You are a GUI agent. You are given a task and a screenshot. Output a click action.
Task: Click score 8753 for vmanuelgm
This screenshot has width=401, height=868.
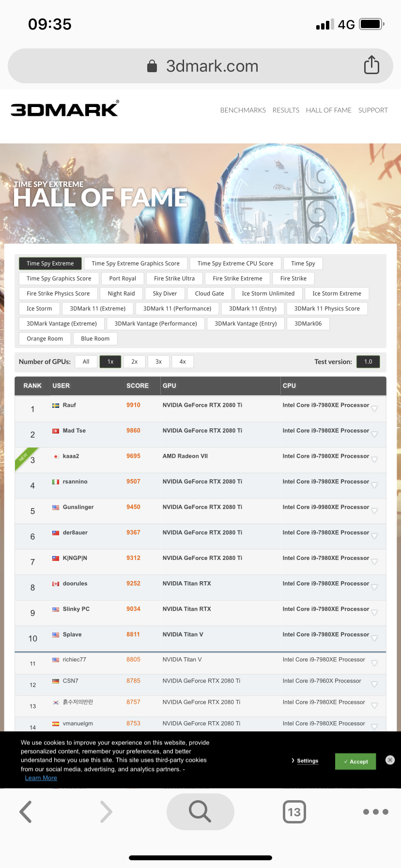133,724
